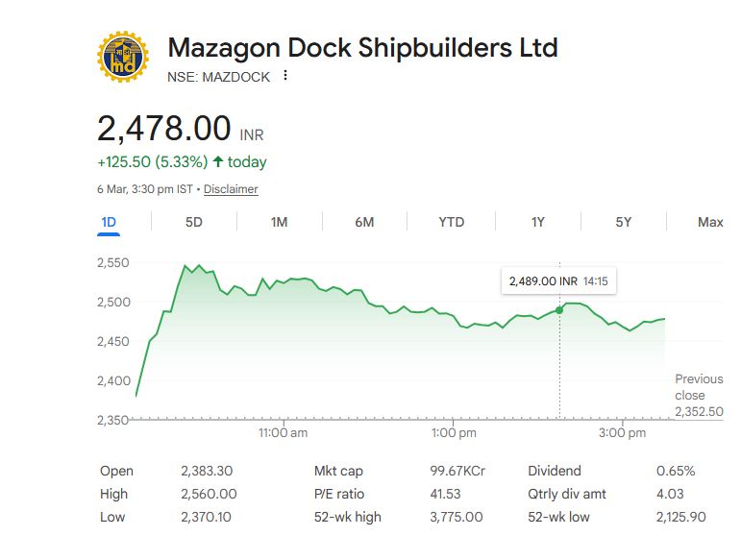Switch to the 5D chart tab
This screenshot has height=560, width=741.
[x=193, y=222]
